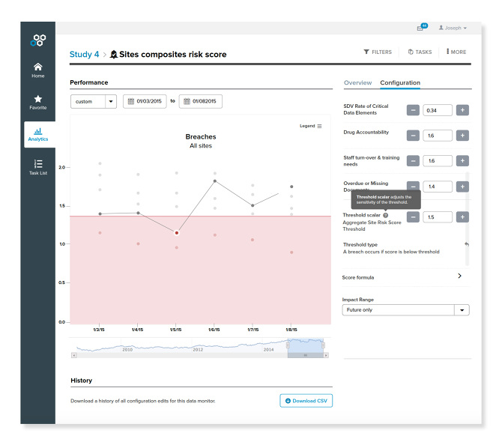Click the hexagon app logo
This screenshot has width=502, height=448.
pos(38,40)
